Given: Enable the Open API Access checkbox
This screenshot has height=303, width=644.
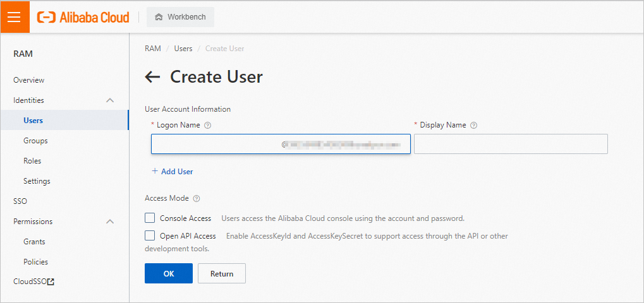Looking at the screenshot, I should 150,236.
